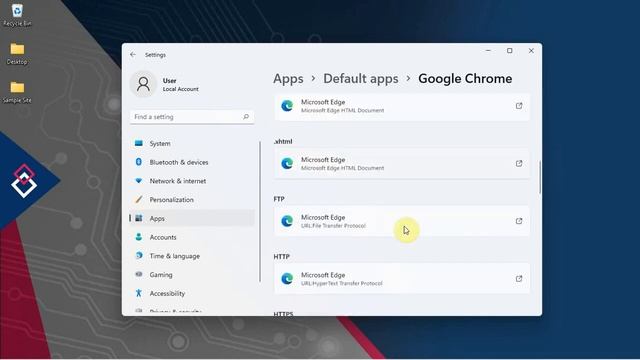640x360 pixels.
Task: Click open-external icon on HTTP row
Action: click(x=519, y=279)
